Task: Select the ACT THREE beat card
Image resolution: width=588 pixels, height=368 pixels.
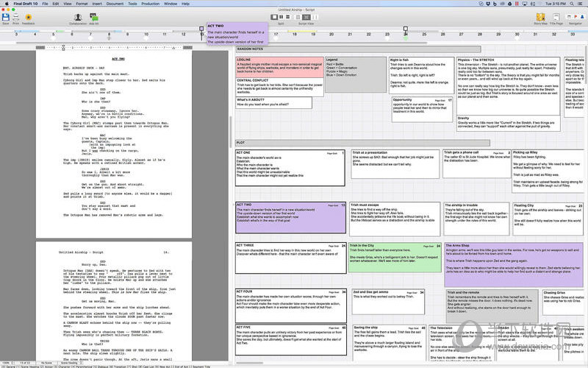Action: (x=291, y=258)
